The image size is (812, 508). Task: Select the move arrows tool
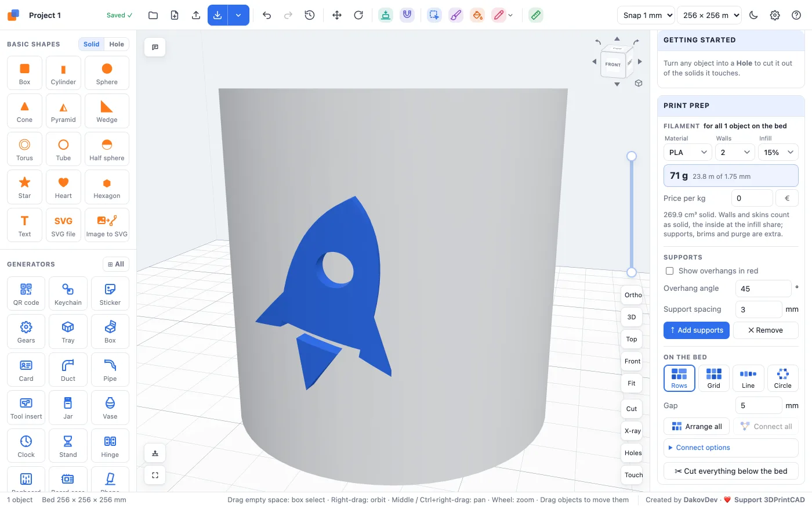click(337, 15)
